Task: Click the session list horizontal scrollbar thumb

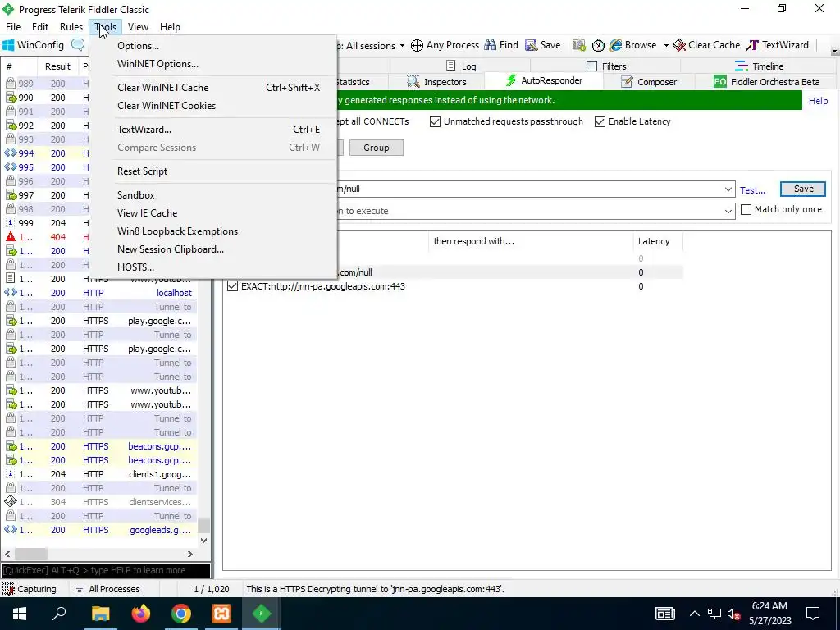Action: 30,554
